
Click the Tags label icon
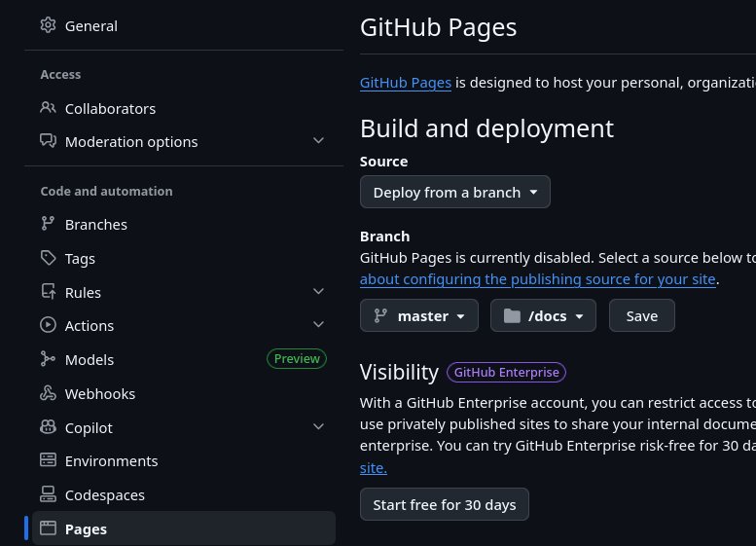tap(48, 258)
